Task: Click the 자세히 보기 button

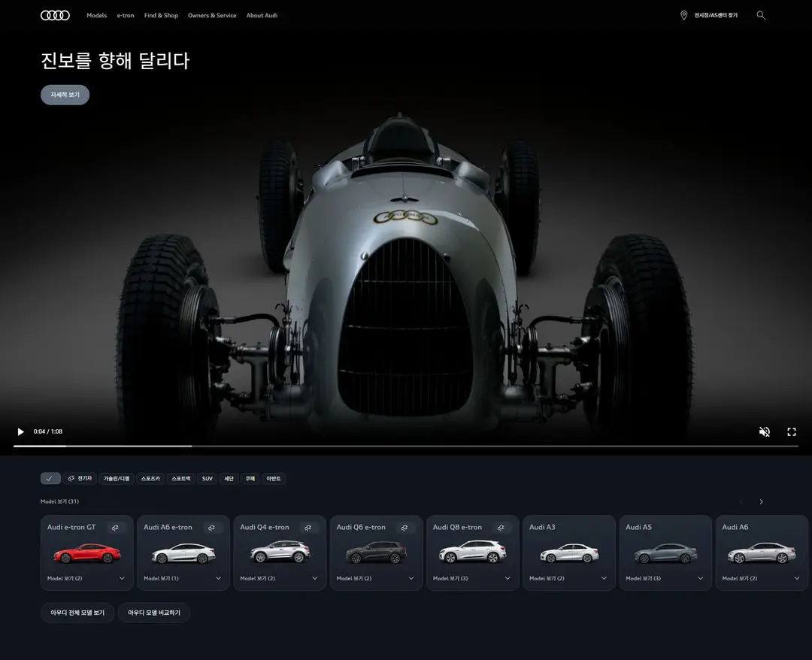Action: [65, 95]
